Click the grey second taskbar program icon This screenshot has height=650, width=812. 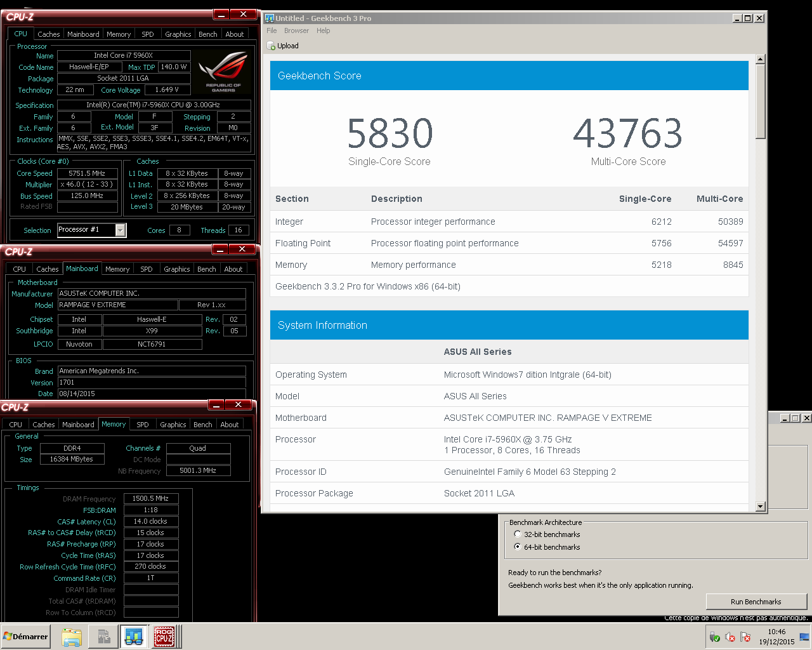pos(103,637)
